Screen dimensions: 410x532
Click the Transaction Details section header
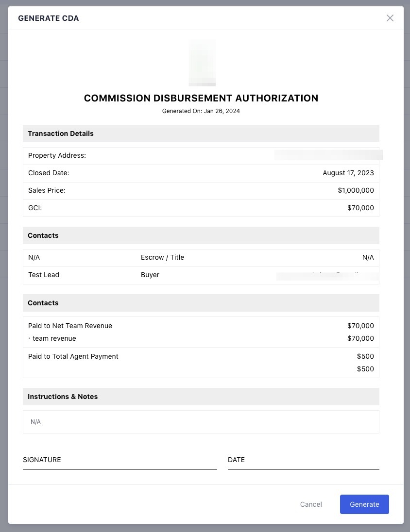click(61, 133)
